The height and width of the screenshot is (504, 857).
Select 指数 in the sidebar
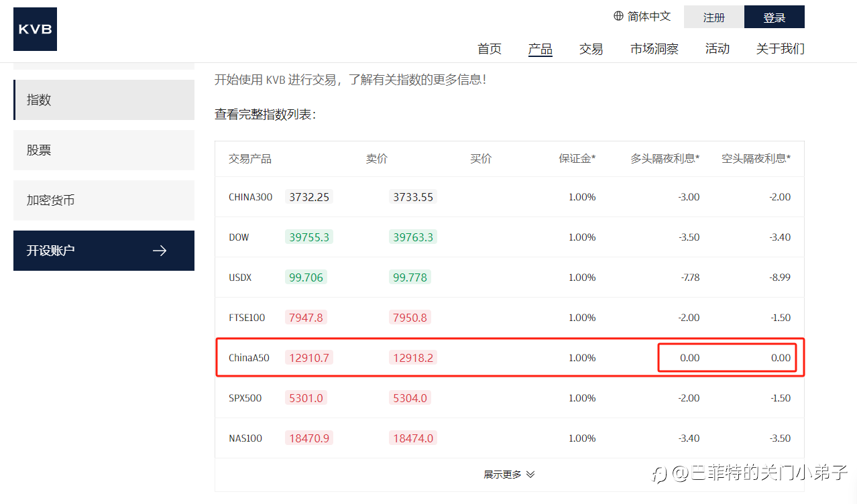point(104,100)
